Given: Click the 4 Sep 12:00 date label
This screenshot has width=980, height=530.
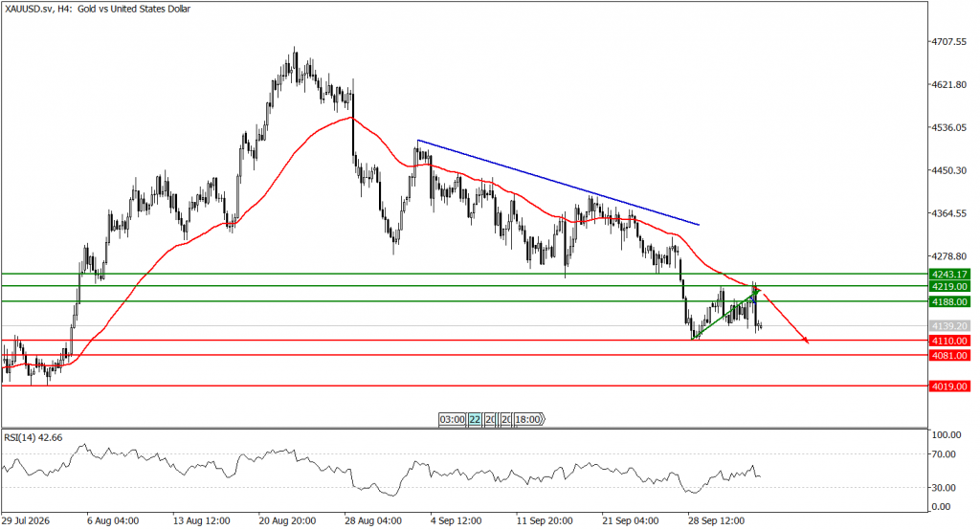Looking at the screenshot, I should coord(456,520).
